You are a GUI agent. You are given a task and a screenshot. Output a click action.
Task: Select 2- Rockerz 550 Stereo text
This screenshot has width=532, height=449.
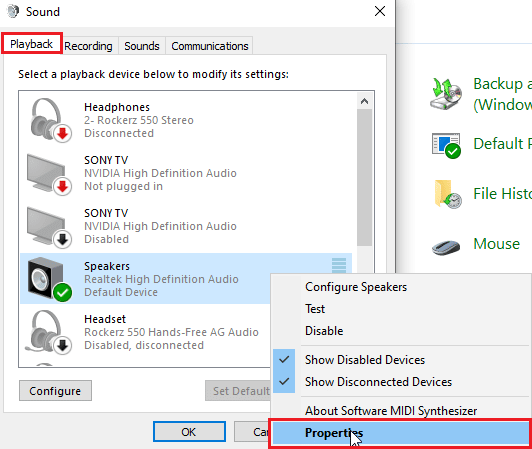point(139,120)
